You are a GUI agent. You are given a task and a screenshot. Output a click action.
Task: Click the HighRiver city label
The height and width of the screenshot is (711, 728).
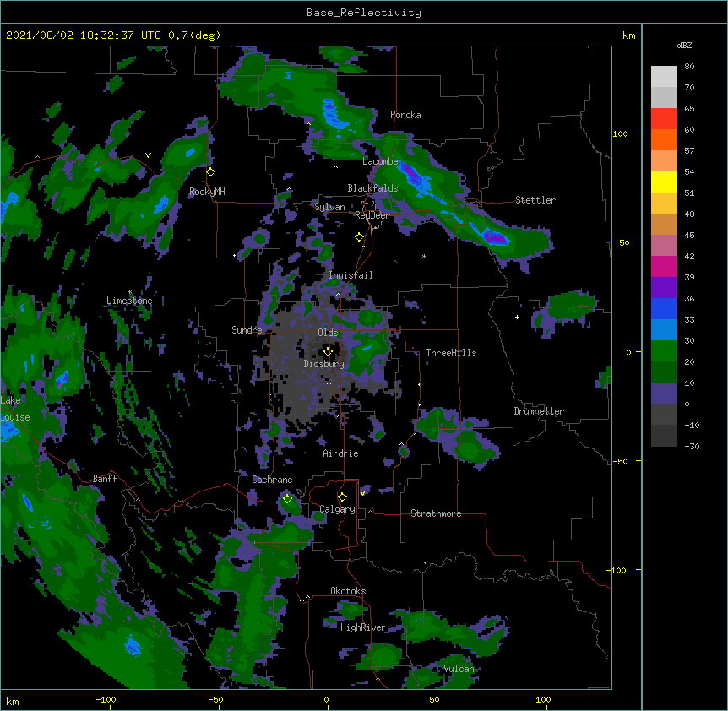363,627
